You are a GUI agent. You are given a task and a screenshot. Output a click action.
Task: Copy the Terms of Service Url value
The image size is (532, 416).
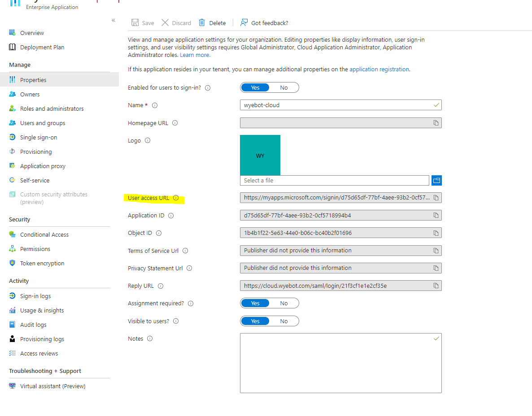[x=436, y=251]
